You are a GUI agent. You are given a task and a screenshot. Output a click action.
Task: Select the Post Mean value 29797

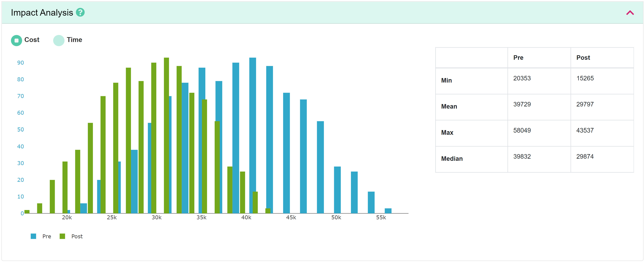point(585,104)
